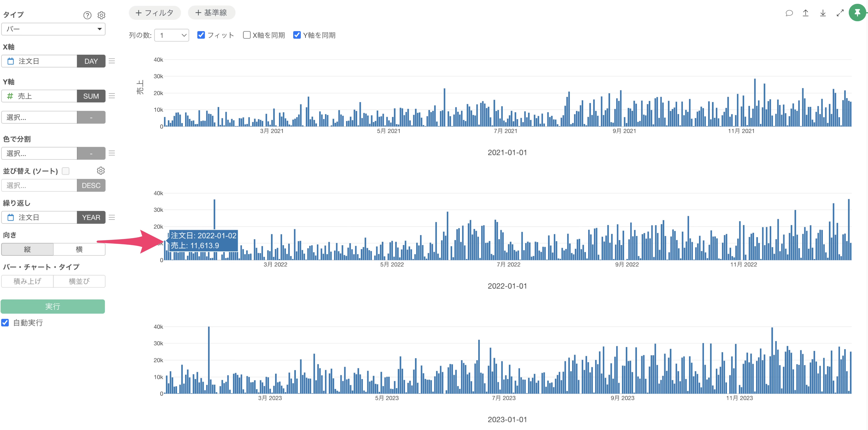Click the green 実行 button

point(53,306)
